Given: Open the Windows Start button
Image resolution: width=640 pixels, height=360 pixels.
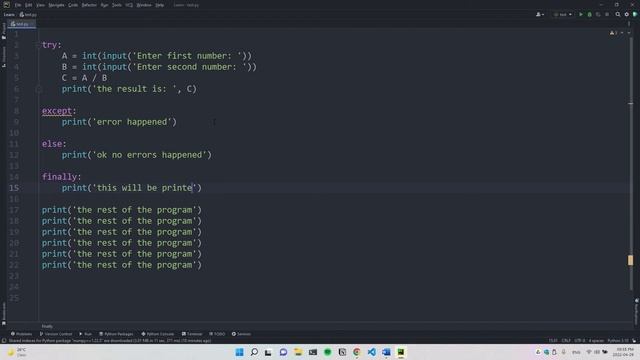Looking at the screenshot, I should coord(240,352).
